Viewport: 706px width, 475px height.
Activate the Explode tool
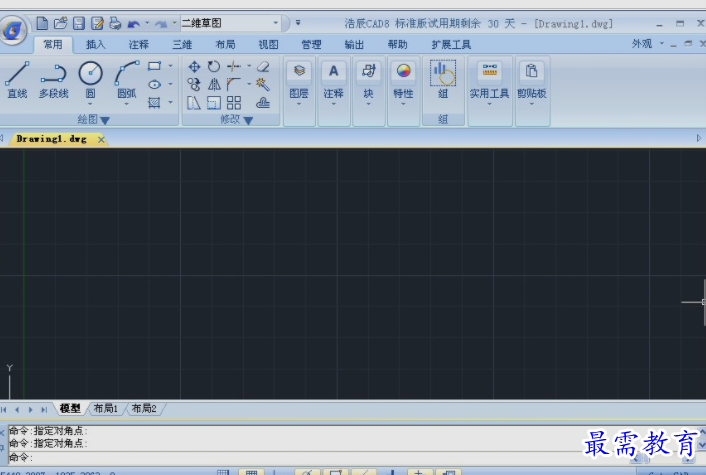pyautogui.click(x=263, y=84)
